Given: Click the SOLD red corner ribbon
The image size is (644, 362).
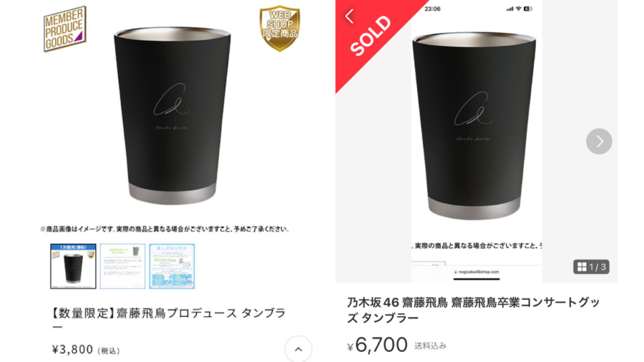Looking at the screenshot, I should click(x=371, y=35).
